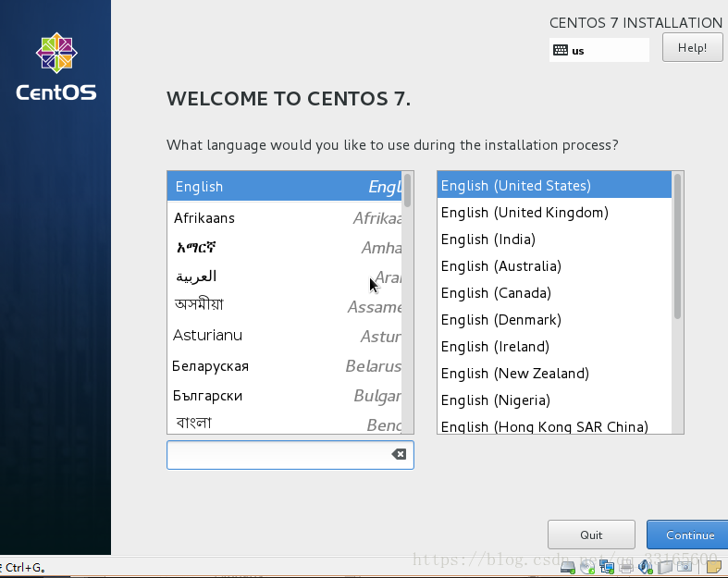The width and height of the screenshot is (728, 578).
Task: Select English in the language list
Action: click(x=284, y=186)
